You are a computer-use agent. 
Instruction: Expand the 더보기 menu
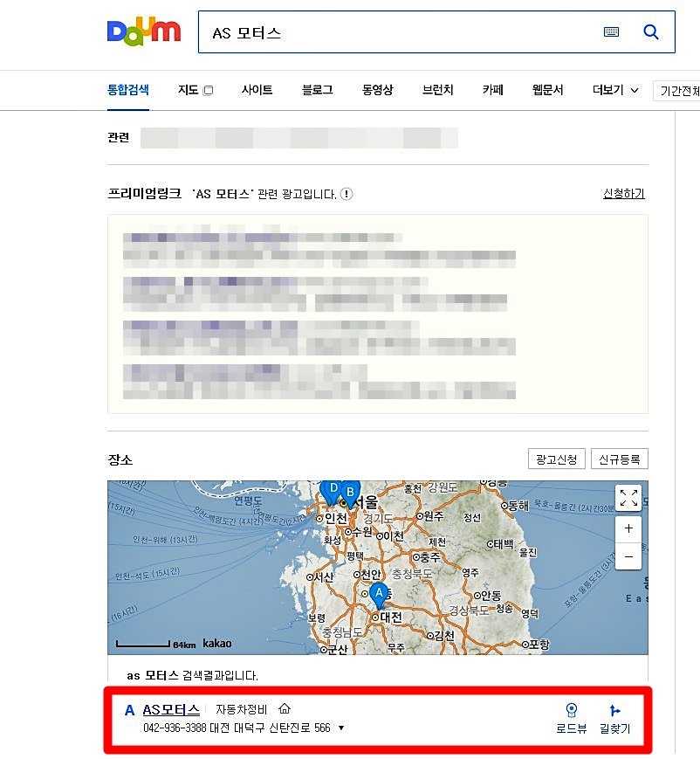615,90
